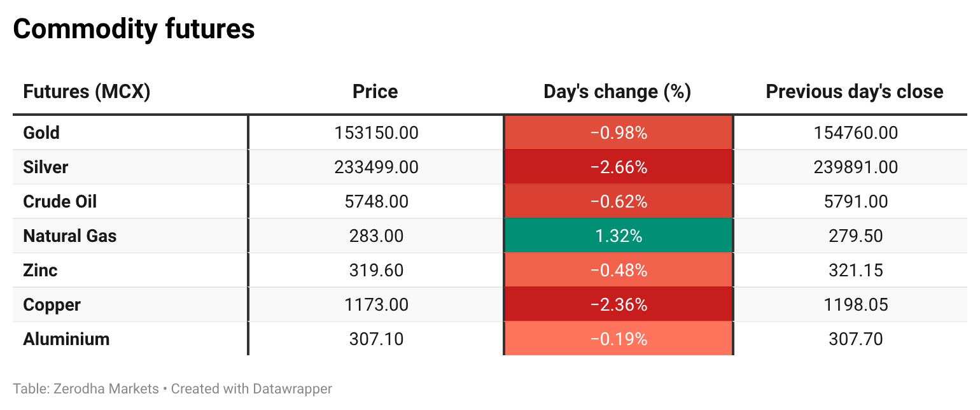Click the Zinc row label

pos(40,271)
